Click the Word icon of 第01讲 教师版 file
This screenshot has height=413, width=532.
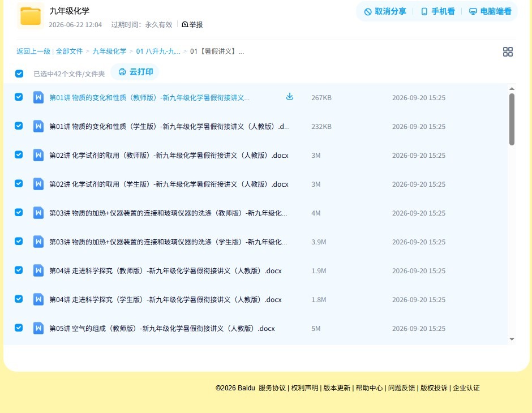click(38, 97)
